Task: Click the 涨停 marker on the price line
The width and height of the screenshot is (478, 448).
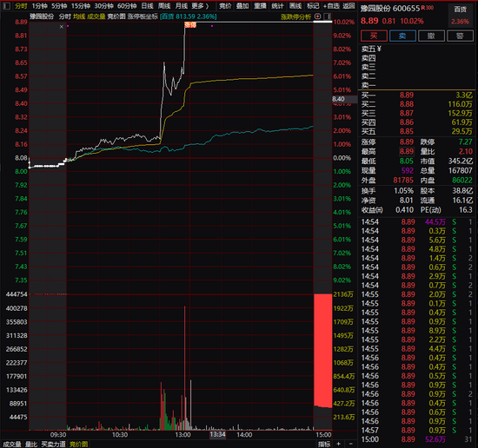Action: click(190, 25)
